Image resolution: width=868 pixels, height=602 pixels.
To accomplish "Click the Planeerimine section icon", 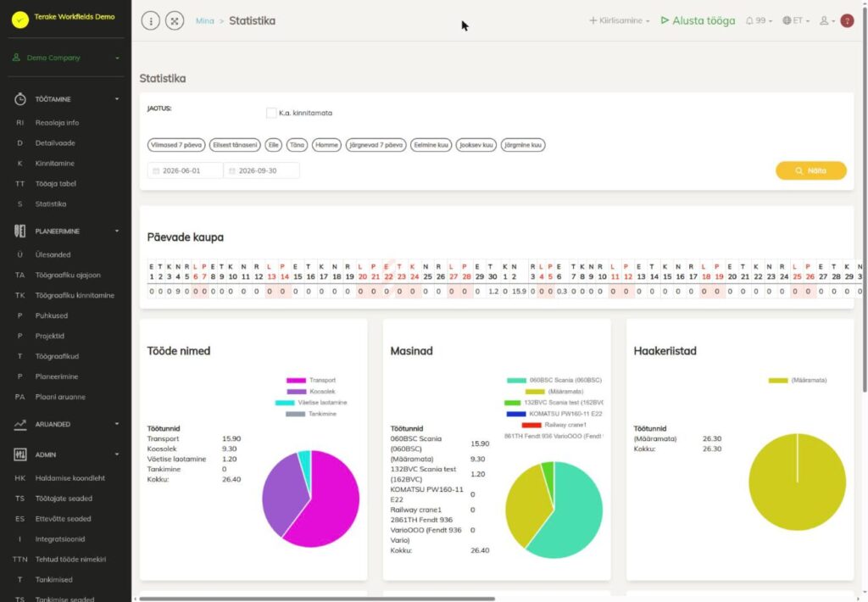I will coord(20,231).
